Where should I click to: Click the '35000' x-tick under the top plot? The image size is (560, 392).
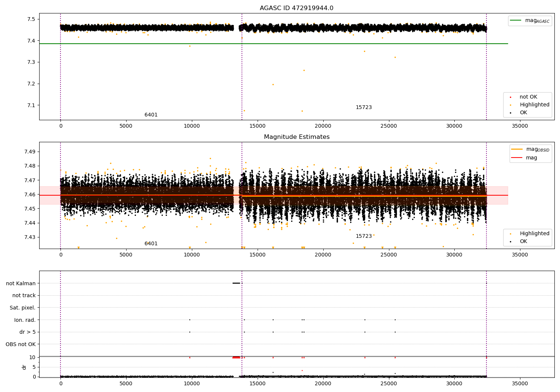coord(520,126)
